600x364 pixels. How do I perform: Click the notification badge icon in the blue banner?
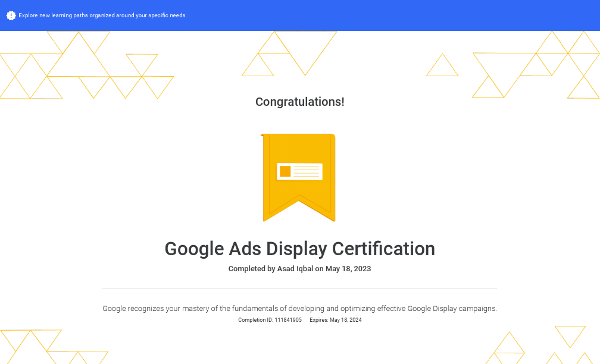pyautogui.click(x=11, y=15)
